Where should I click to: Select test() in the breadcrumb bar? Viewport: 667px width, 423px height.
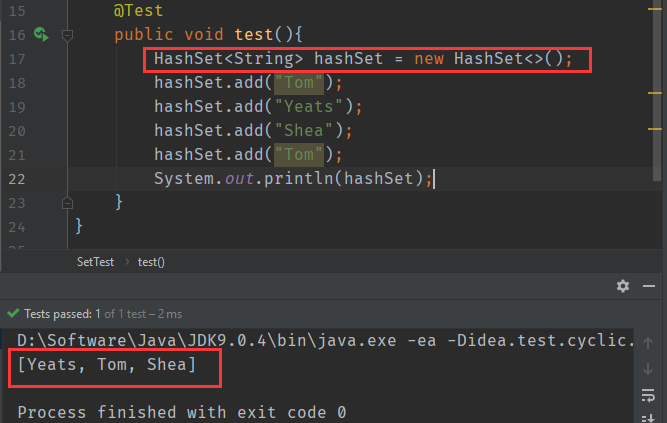click(x=151, y=262)
